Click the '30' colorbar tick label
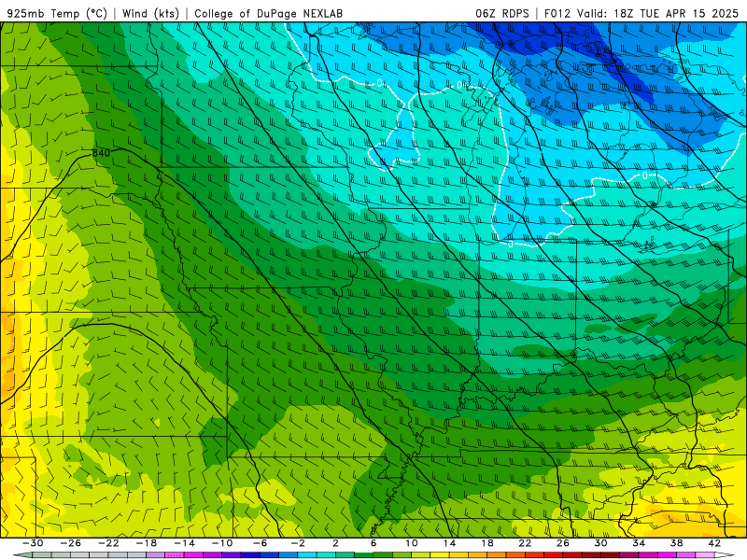The width and height of the screenshot is (747, 560). click(x=600, y=543)
